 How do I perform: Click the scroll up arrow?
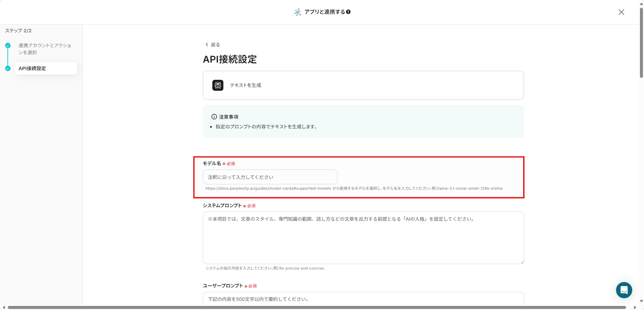641,3
